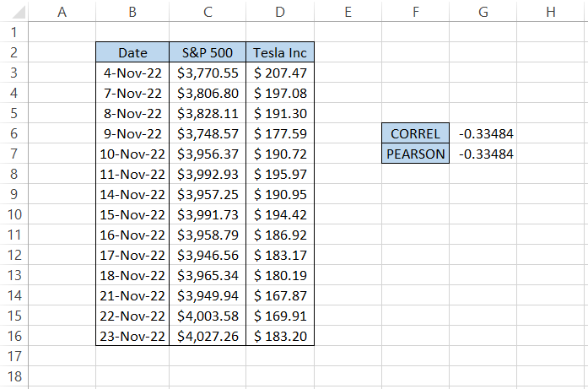Click column A header
The width and height of the screenshot is (588, 389).
point(61,12)
